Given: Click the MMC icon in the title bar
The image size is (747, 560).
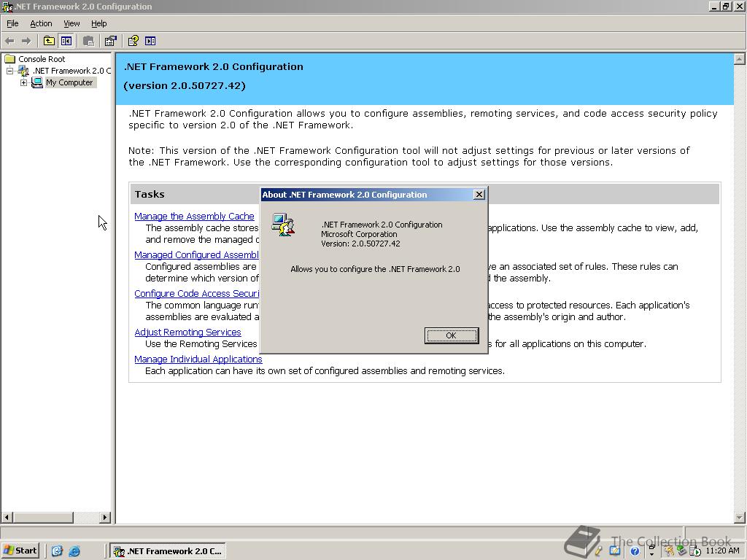Looking at the screenshot, I should pyautogui.click(x=7, y=6).
